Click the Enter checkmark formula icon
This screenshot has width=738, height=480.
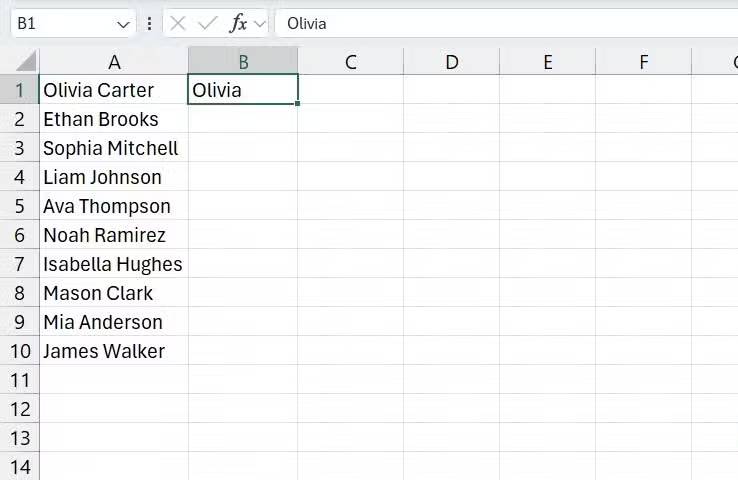point(208,23)
